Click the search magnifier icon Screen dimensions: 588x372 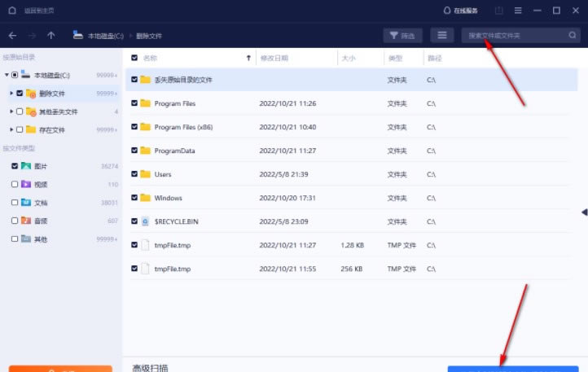[572, 35]
